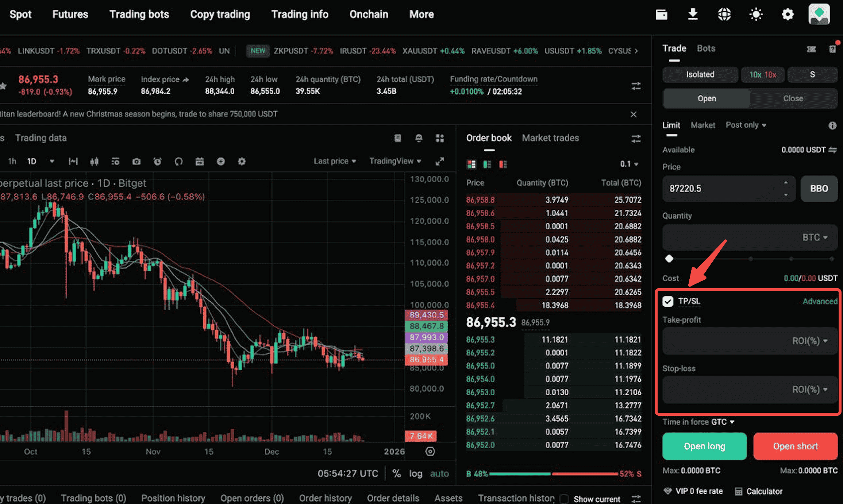The image size is (843, 504).
Task: Click the Open long button
Action: 704,446
